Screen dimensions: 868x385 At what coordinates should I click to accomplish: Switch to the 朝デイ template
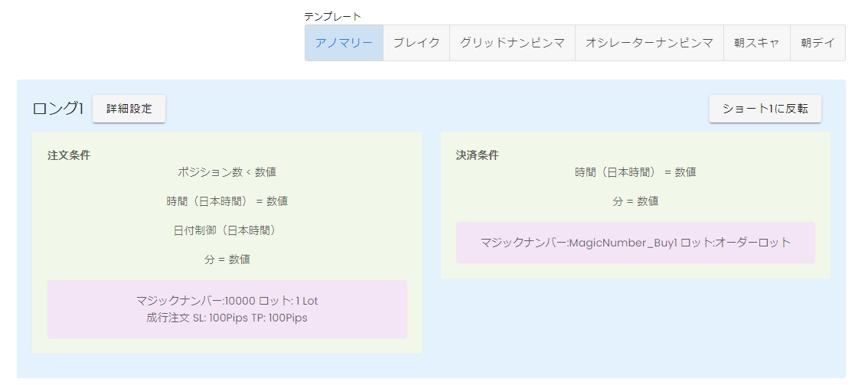pos(817,43)
